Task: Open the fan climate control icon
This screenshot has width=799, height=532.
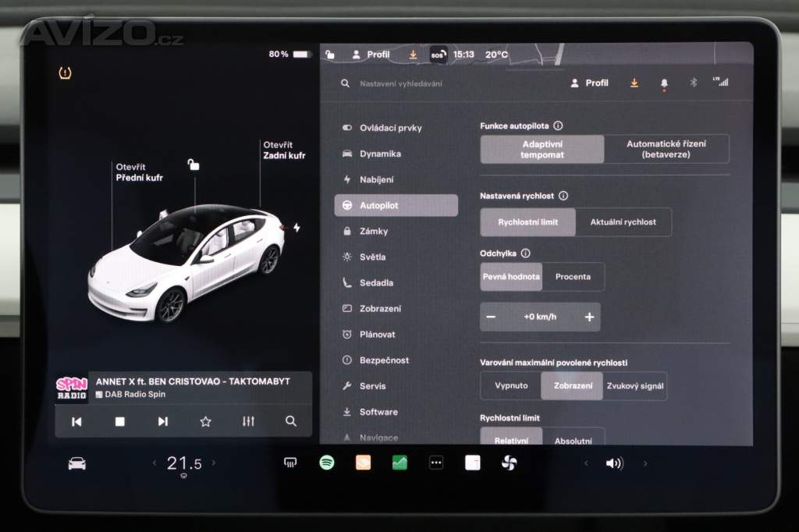Action: pyautogui.click(x=509, y=463)
